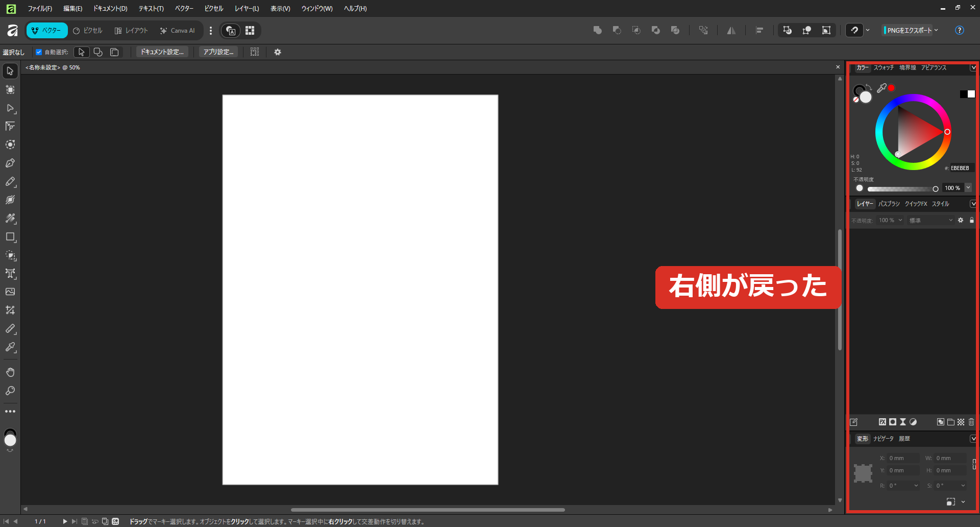Toggle the layer lock icon in Layers panel
This screenshot has width=980, height=527.
[x=972, y=220]
